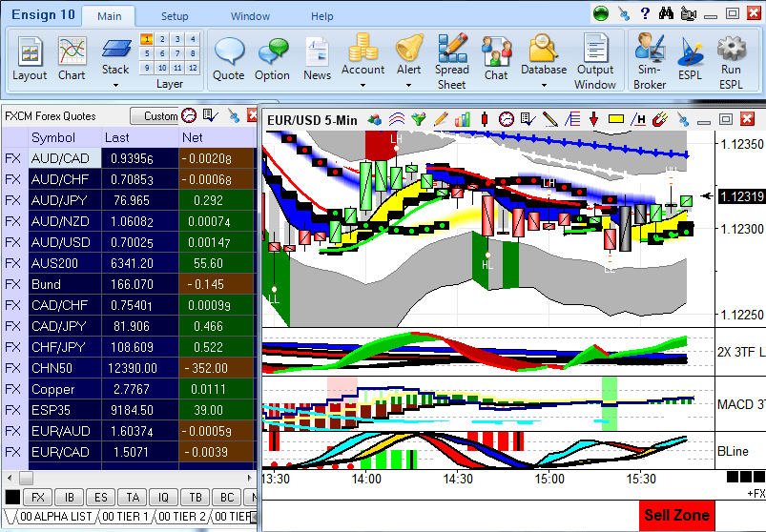Select layer 9 in the Layer grid
The width and height of the screenshot is (766, 532).
pyautogui.click(x=147, y=68)
